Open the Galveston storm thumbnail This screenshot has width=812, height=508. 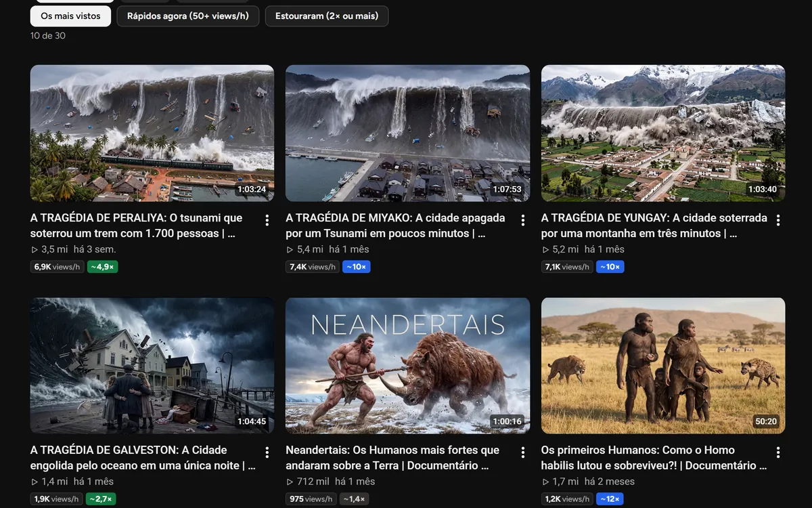coord(152,366)
